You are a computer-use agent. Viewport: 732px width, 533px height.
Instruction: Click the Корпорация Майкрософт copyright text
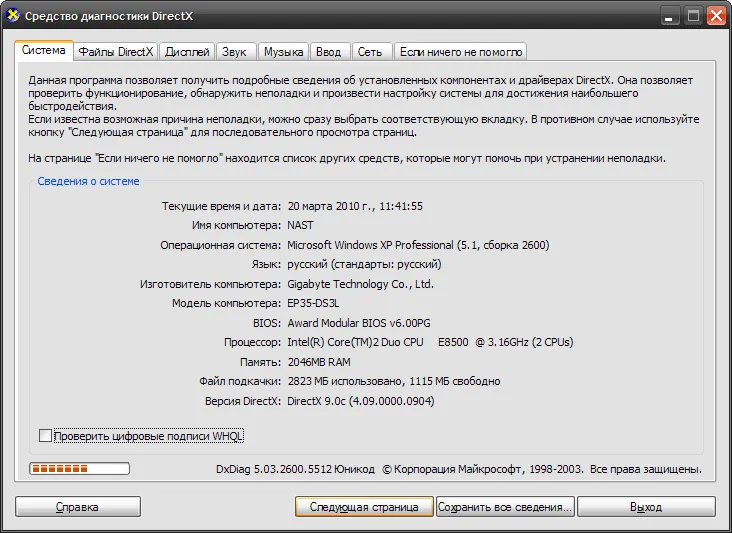tap(483, 469)
